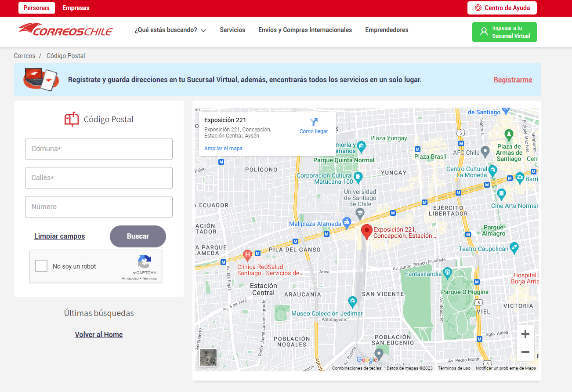Zoom out the map with minus button
This screenshot has width=572, height=392.
[x=525, y=352]
